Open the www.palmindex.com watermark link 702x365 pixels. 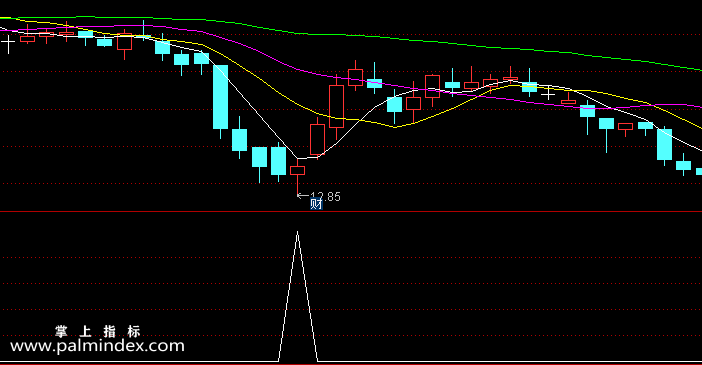[x=98, y=346]
